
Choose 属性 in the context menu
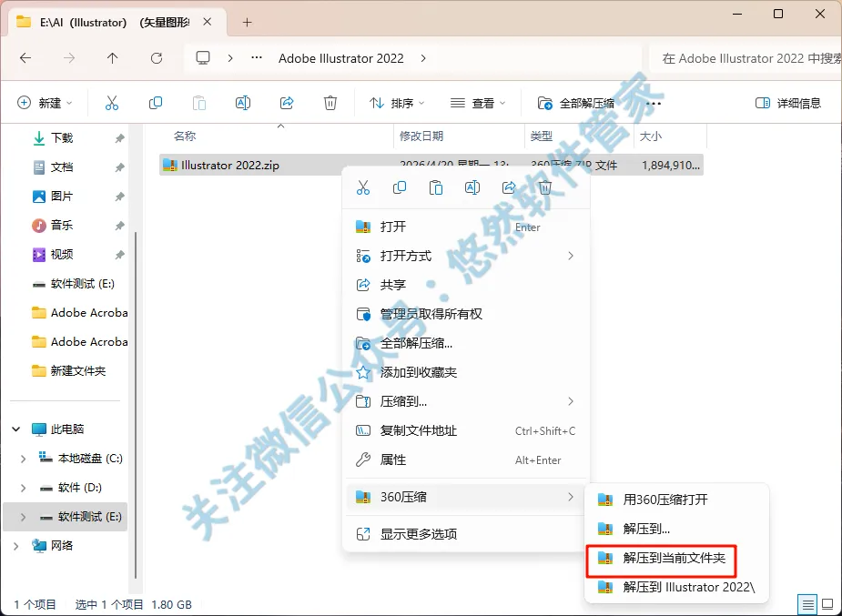pyautogui.click(x=466, y=459)
